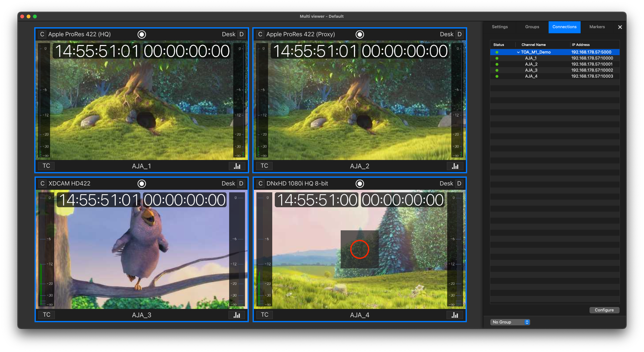The width and height of the screenshot is (644, 352).
Task: Sort by Channel Name column header
Action: (534, 45)
